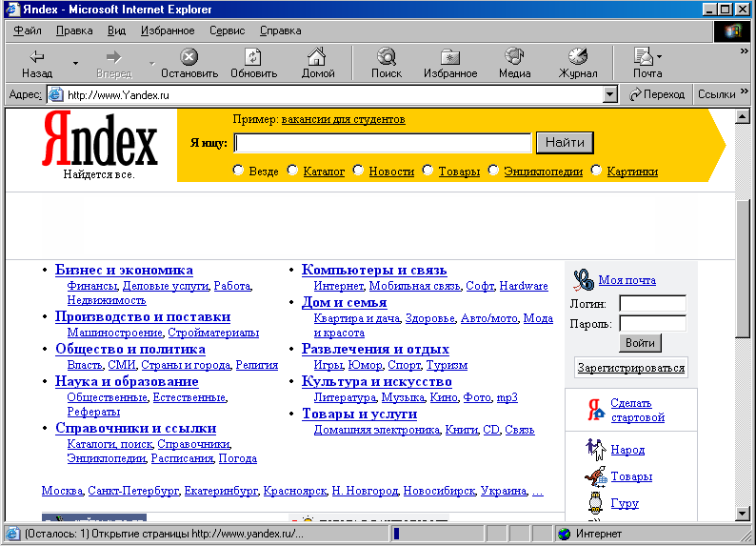The width and height of the screenshot is (756, 546).
Task: Go back with the Назад toolbar button
Action: 37,63
